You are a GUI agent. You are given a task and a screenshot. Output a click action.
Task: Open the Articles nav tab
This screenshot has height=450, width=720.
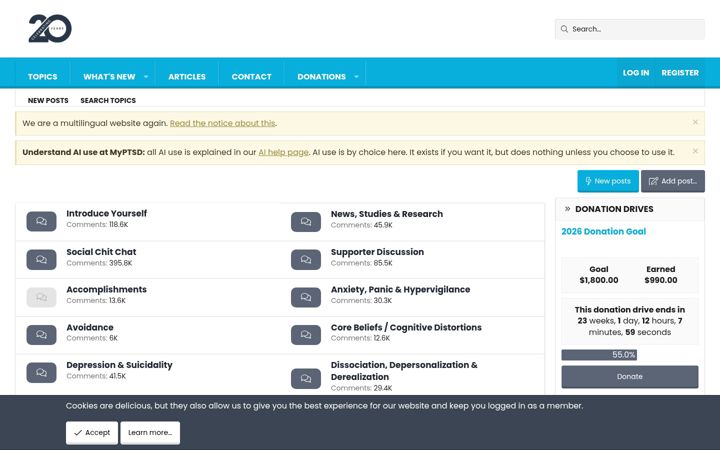pyautogui.click(x=187, y=77)
